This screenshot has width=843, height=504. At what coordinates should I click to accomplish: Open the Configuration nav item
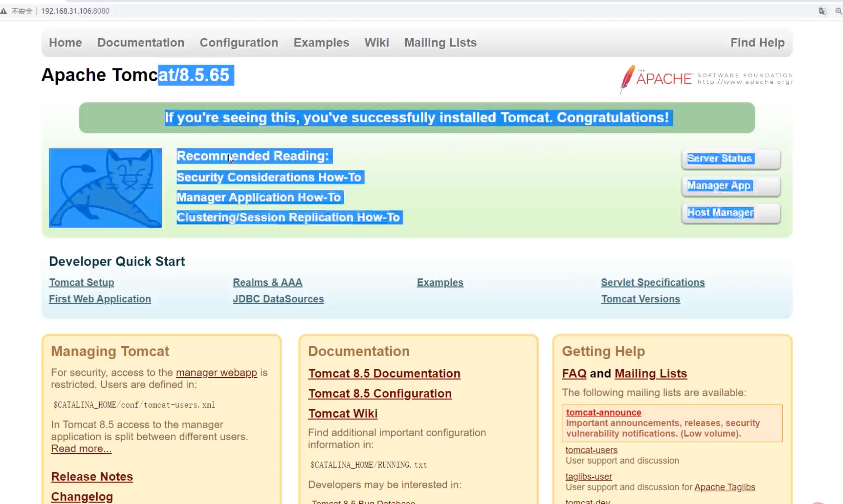click(239, 42)
